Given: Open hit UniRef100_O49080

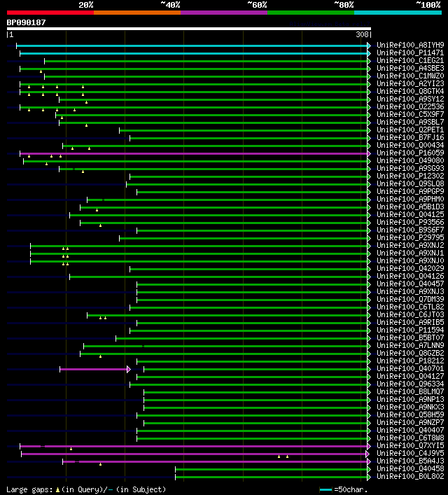Looking at the screenshot, I should click(x=410, y=160).
